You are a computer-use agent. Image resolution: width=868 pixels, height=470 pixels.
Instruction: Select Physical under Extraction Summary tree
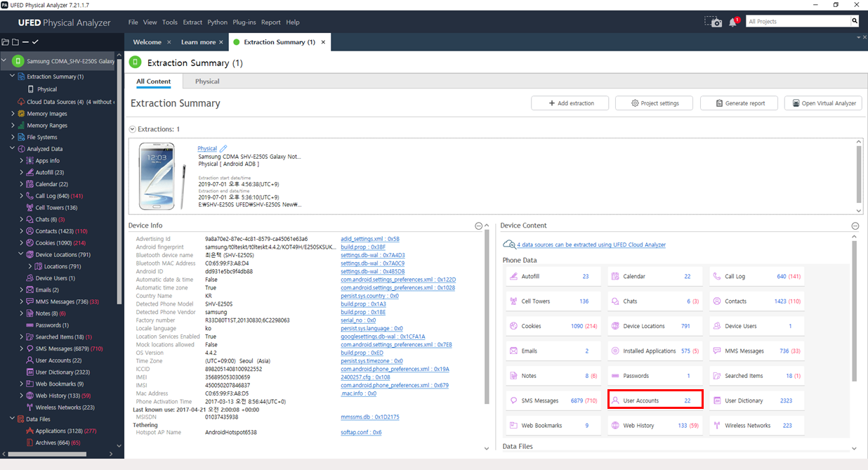[47, 89]
